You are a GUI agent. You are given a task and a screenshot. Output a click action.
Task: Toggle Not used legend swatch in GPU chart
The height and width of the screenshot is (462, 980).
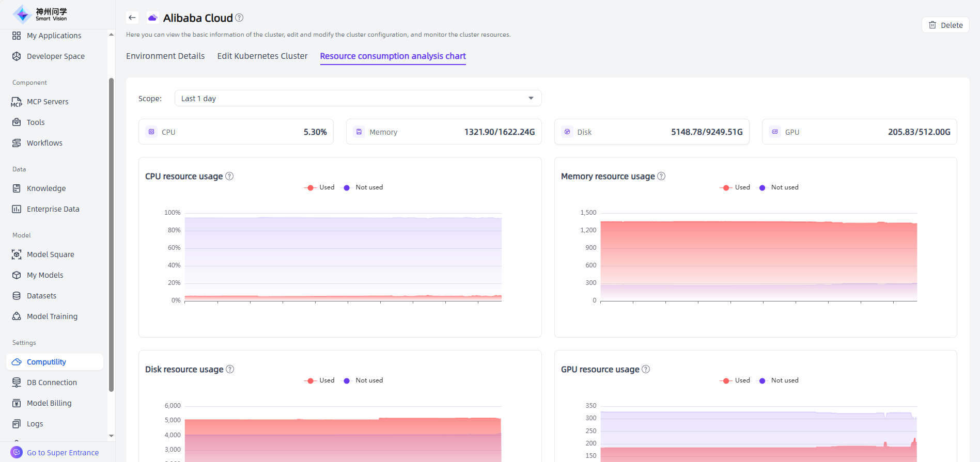tap(763, 381)
